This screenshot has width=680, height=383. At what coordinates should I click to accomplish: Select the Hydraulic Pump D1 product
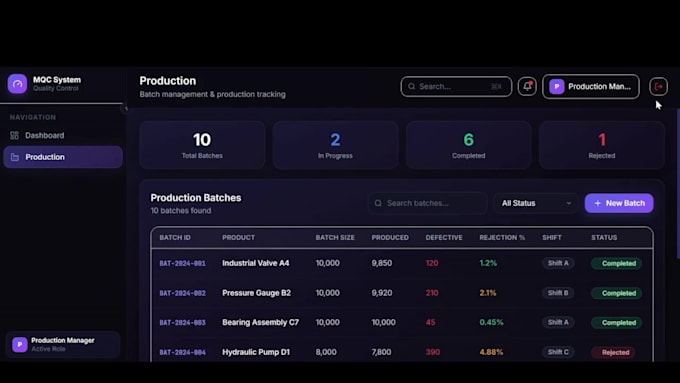pos(256,352)
